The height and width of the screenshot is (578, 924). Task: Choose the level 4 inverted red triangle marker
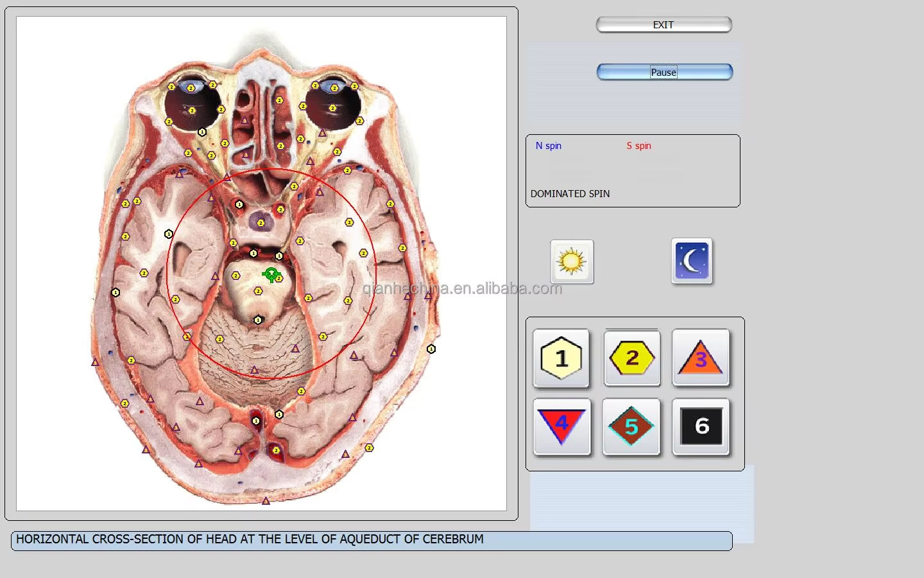click(x=562, y=426)
